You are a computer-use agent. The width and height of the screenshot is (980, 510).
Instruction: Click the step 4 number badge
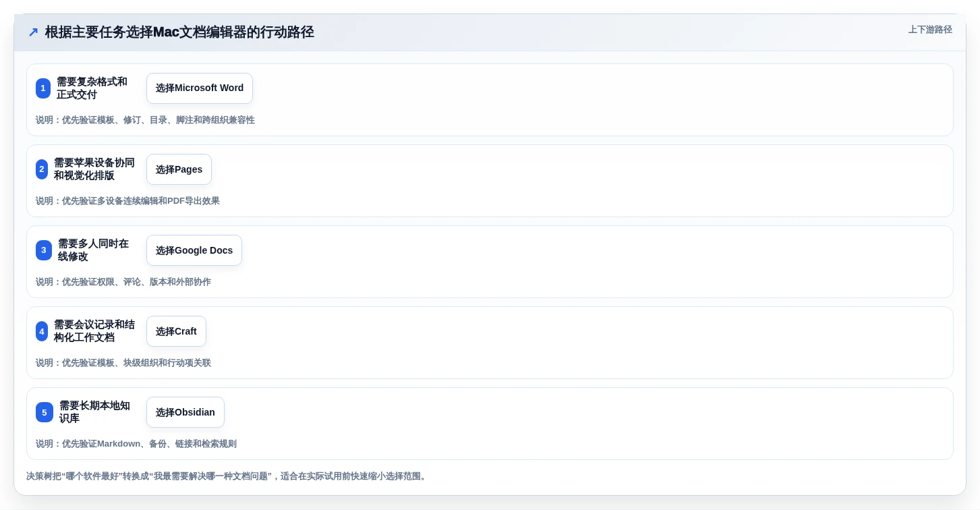coord(42,331)
